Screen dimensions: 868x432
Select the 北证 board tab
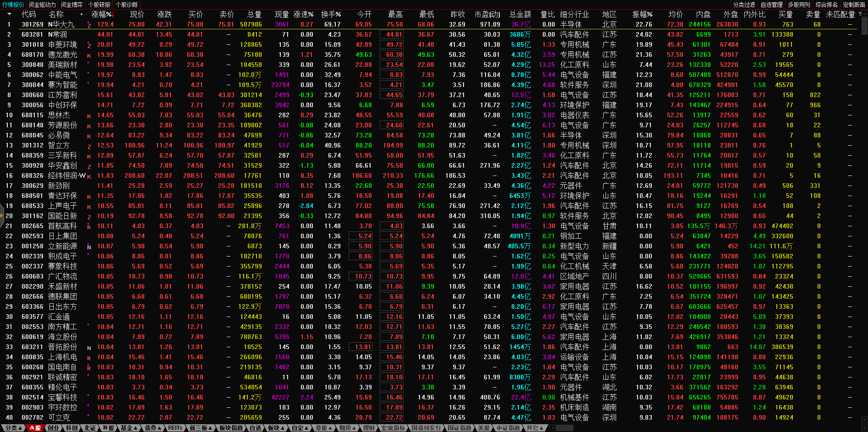[90, 428]
